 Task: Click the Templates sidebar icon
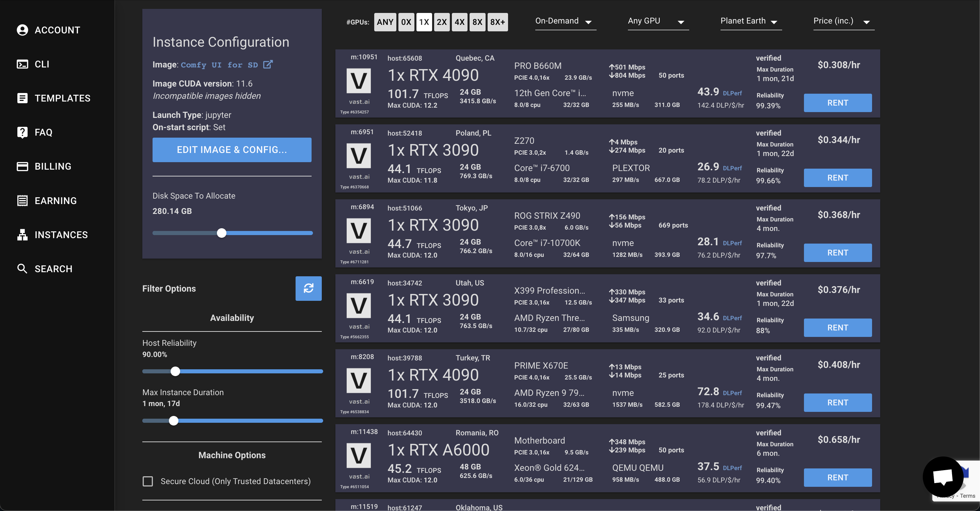(22, 98)
